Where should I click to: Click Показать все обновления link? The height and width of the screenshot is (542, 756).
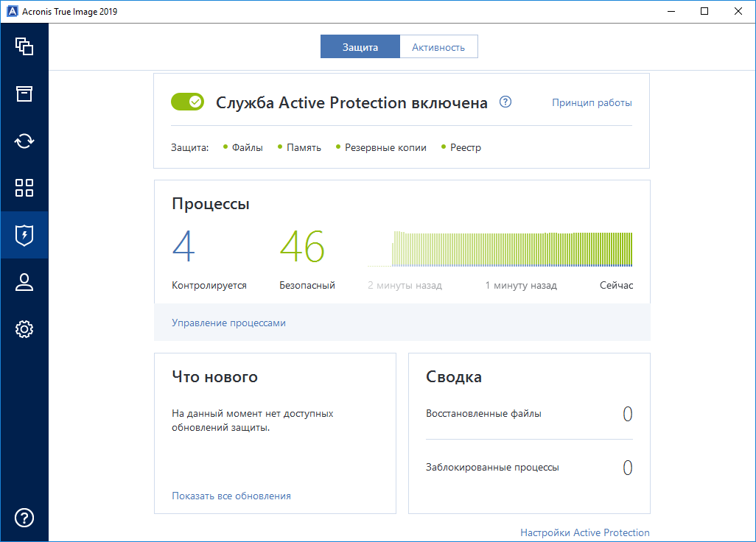coord(231,496)
